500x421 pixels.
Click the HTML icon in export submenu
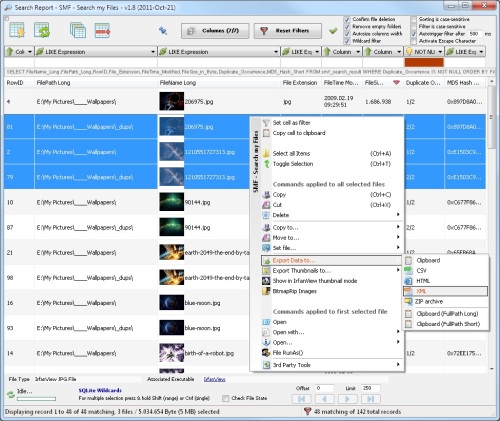click(x=408, y=281)
